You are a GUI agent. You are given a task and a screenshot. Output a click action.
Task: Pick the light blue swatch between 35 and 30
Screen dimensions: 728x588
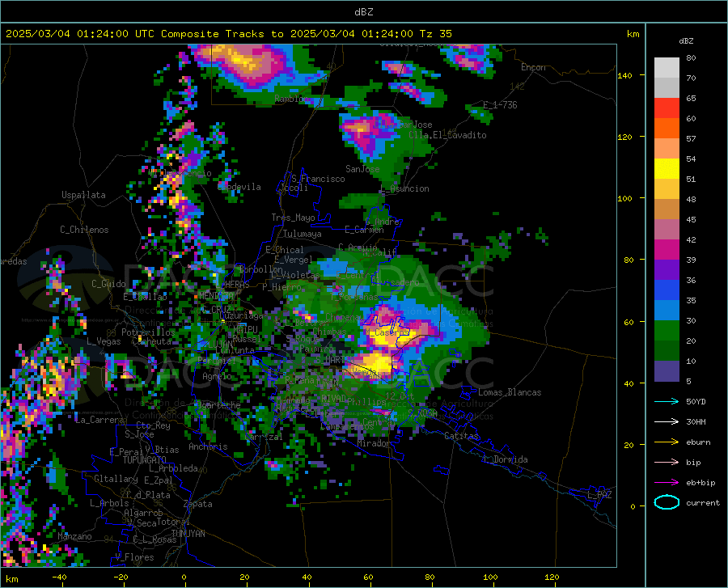[x=667, y=311]
